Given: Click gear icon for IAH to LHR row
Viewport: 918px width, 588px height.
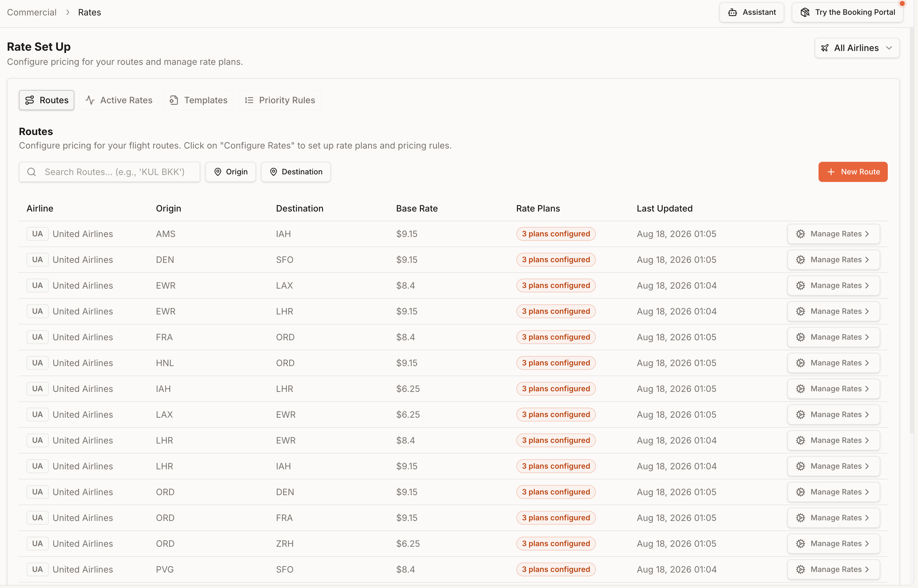Looking at the screenshot, I should pyautogui.click(x=800, y=389).
